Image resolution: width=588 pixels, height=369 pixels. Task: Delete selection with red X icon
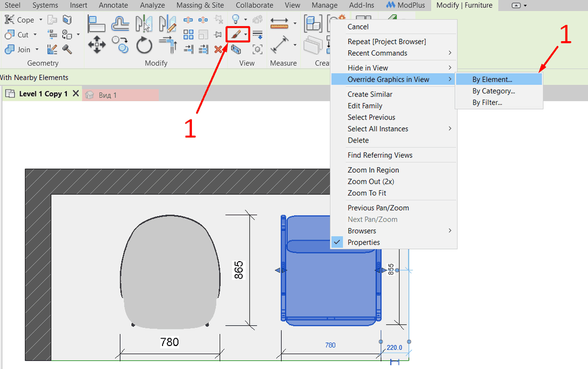pos(218,49)
